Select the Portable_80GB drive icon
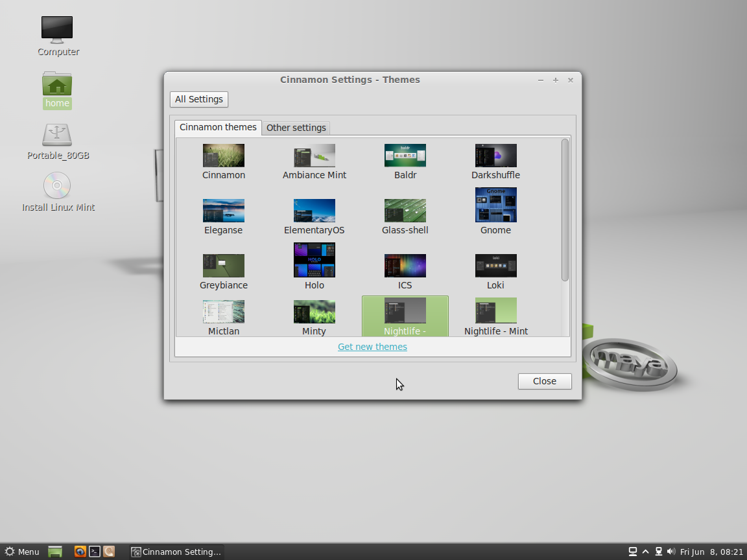This screenshot has width=747, height=560. click(x=58, y=141)
